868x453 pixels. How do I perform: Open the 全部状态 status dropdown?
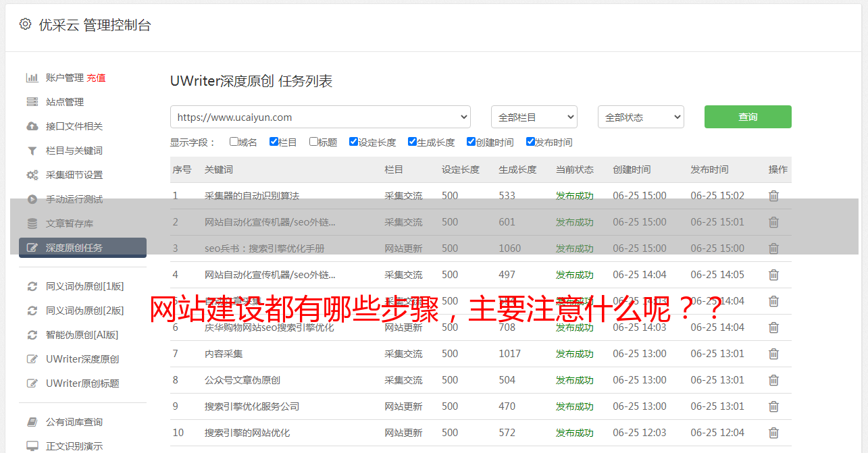coord(640,117)
